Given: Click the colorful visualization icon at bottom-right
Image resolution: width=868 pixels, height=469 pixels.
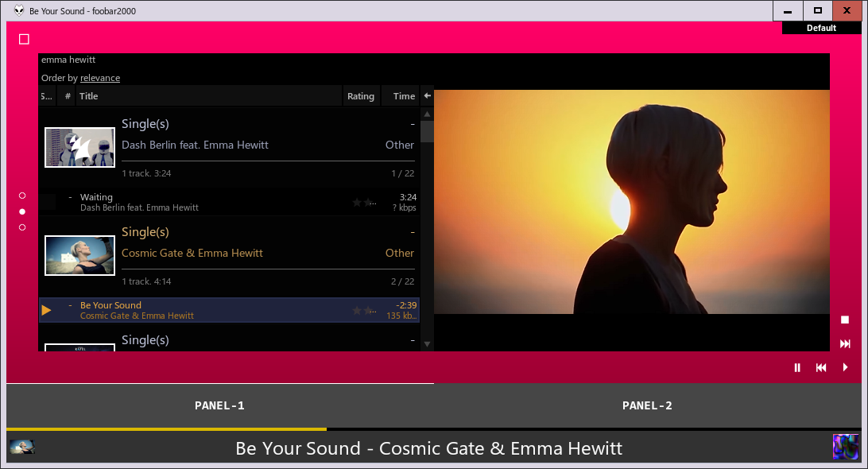Looking at the screenshot, I should coord(845,447).
